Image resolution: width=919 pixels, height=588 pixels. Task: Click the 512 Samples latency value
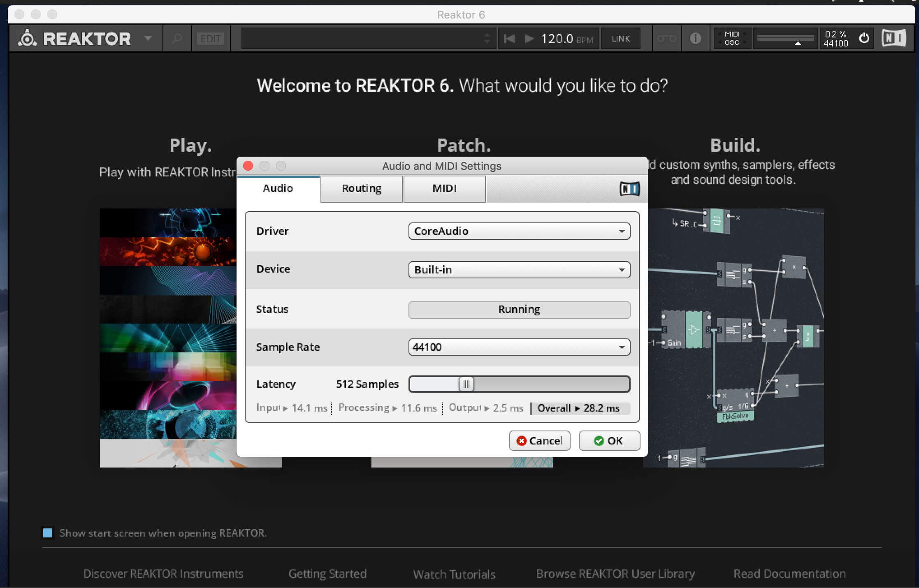coord(367,384)
